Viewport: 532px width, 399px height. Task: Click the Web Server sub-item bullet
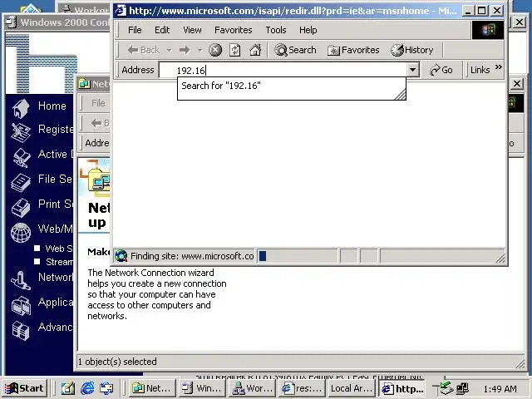(x=37, y=248)
